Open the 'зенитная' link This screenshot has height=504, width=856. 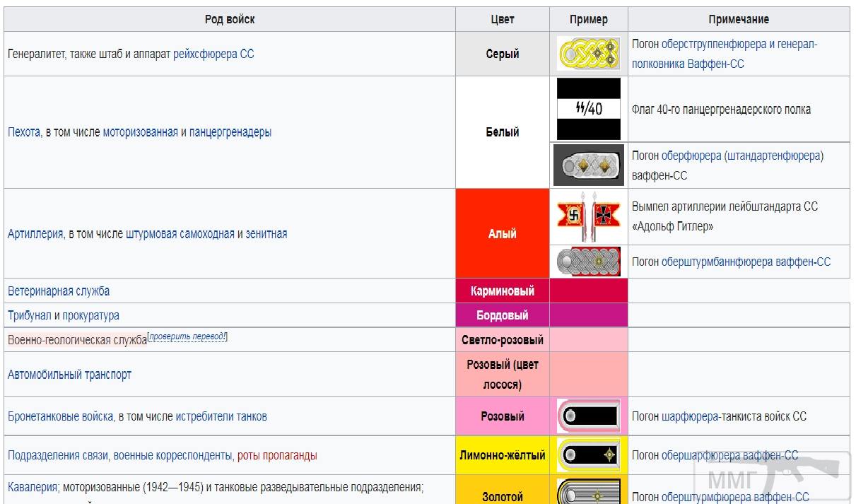coord(266,234)
